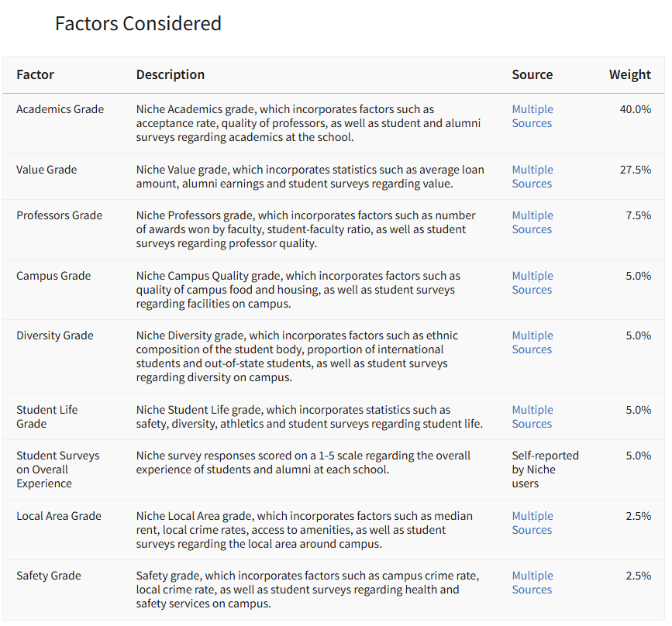Click the 7.5% weight for Professors Grade

coord(638,215)
